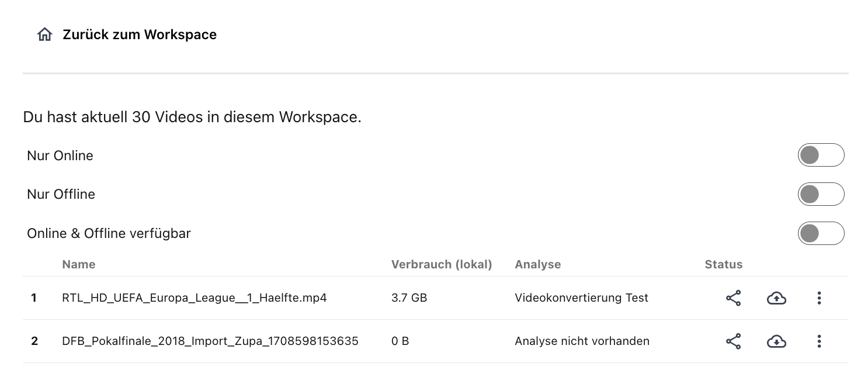Screen dimensions: 868x366
Task: Select the Videokonvertierung Test analysis entry
Action: coord(581,298)
